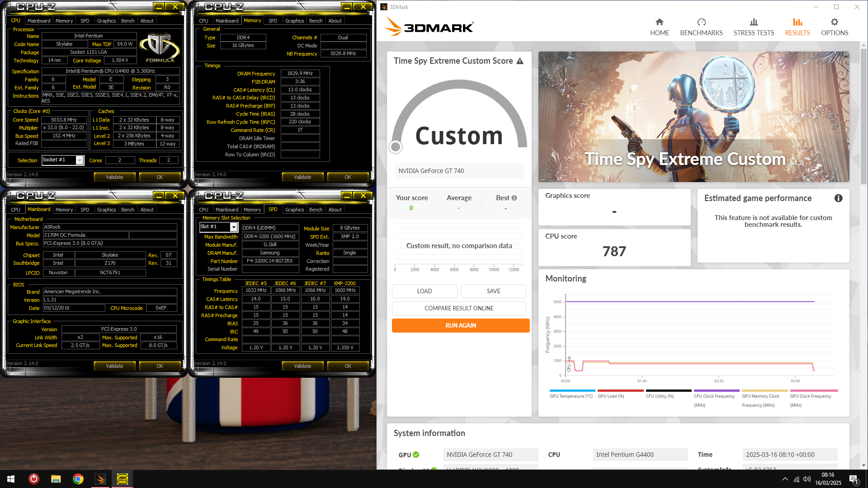The image size is (868, 488).
Task: Click COMPARE RESULT ONLINE
Action: pyautogui.click(x=459, y=308)
